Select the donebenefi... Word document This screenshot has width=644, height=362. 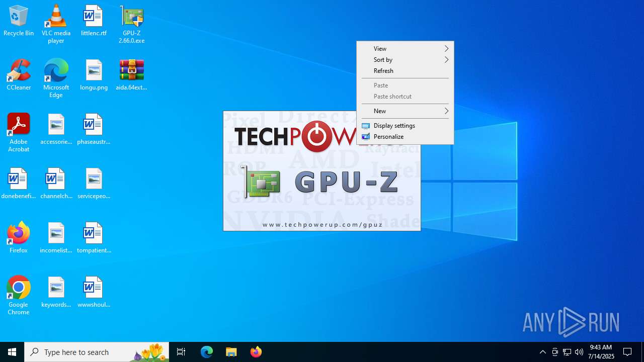click(19, 184)
